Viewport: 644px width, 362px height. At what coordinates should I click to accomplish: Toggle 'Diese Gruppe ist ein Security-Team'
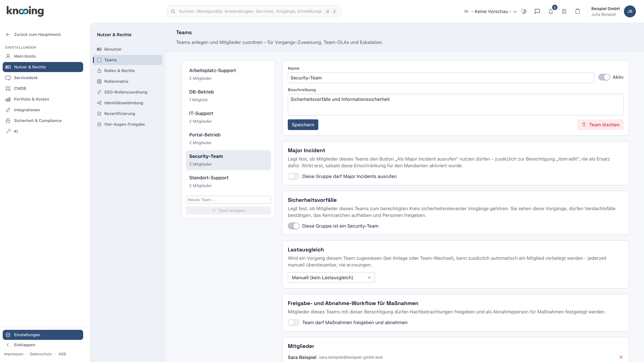coord(293,226)
